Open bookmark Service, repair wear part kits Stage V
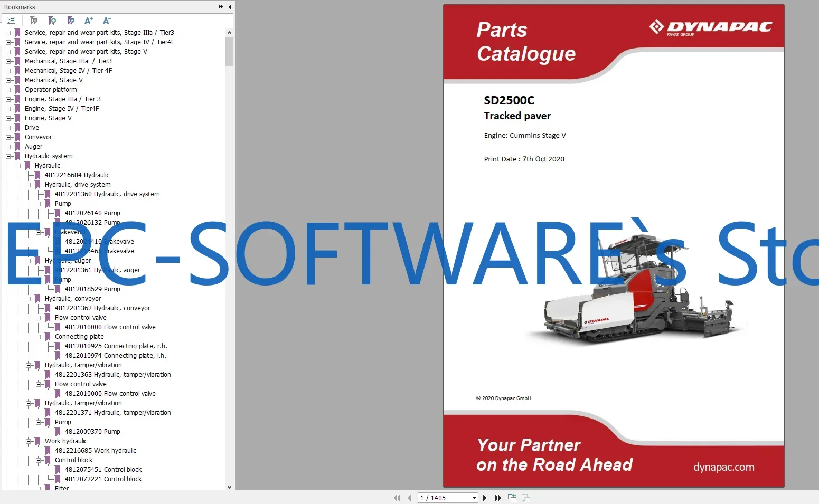This screenshot has width=819, height=504. [x=86, y=51]
